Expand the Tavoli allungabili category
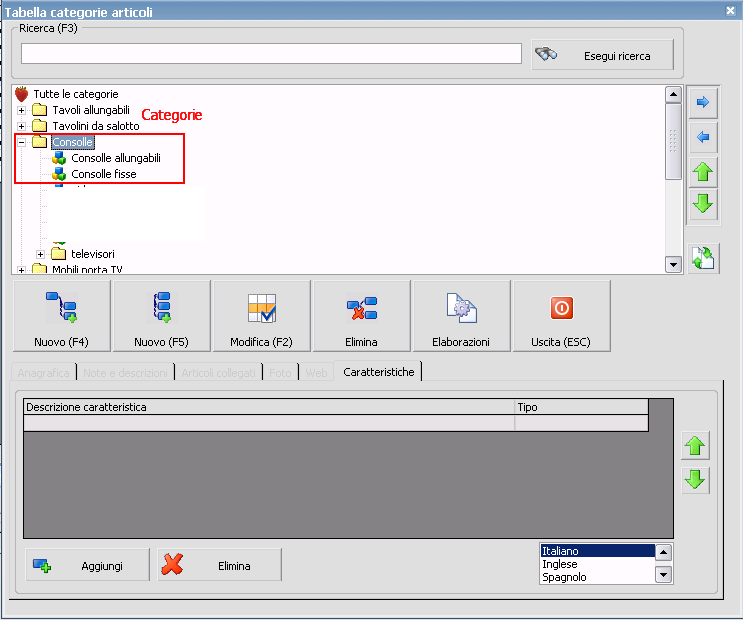 [21, 110]
